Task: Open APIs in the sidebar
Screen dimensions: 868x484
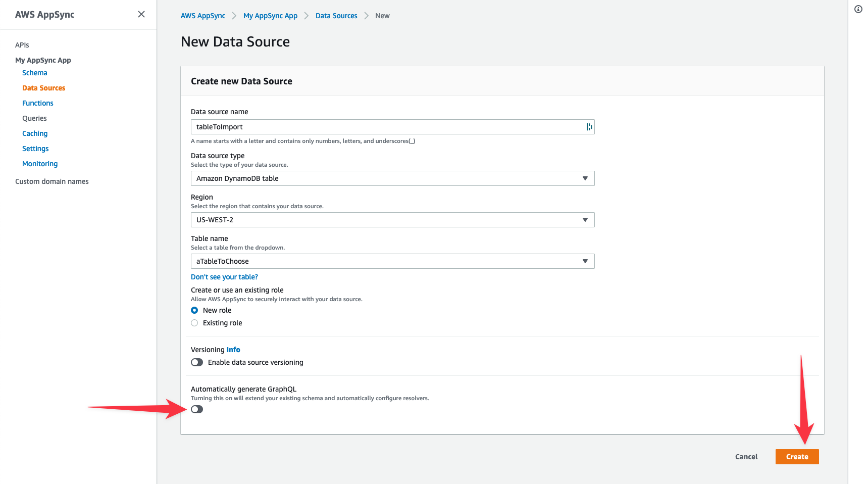Action: click(22, 45)
